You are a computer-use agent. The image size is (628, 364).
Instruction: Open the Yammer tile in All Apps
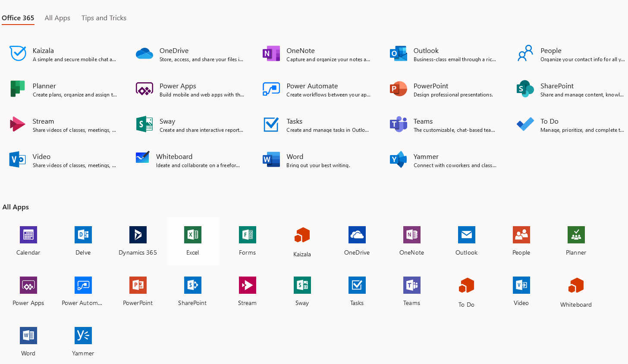(x=83, y=342)
